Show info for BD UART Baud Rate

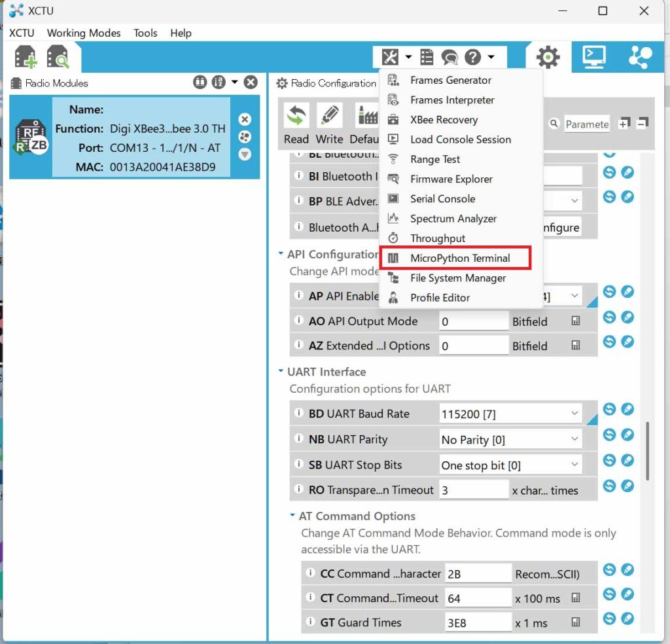[299, 413]
